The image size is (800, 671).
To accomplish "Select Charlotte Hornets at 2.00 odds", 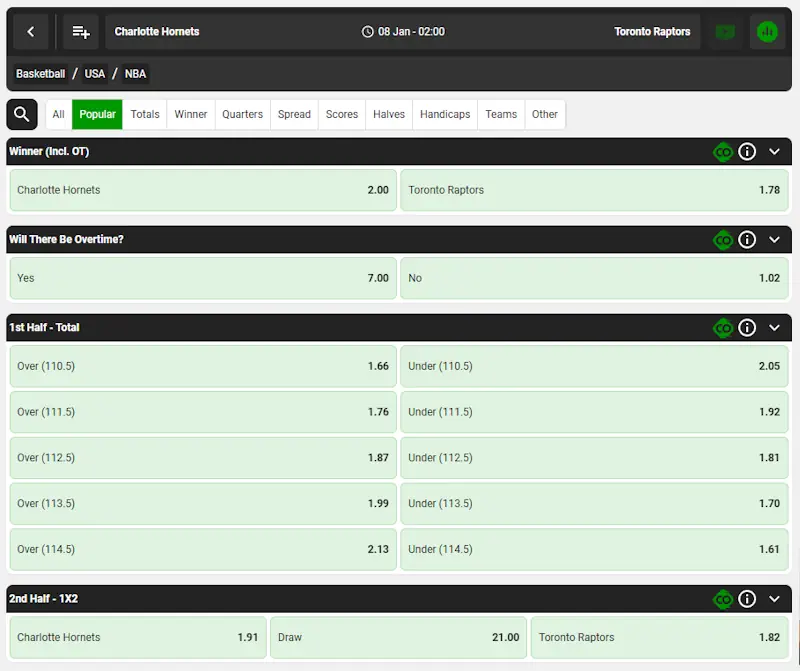I will [x=200, y=190].
